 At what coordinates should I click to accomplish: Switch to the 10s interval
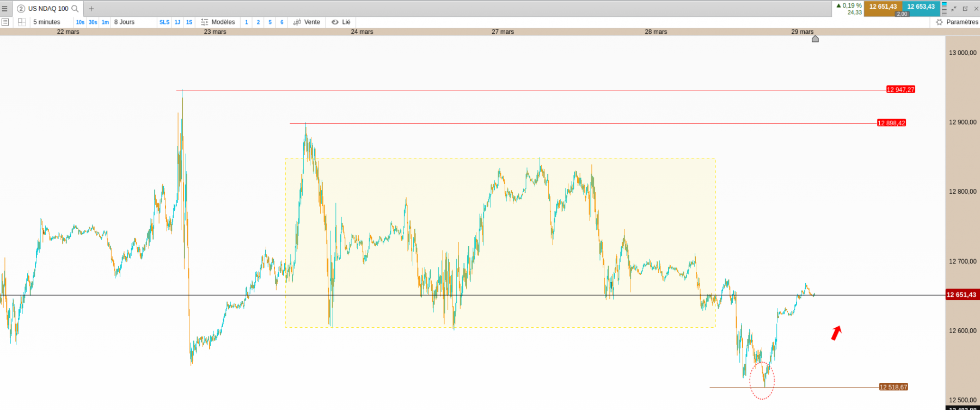click(80, 22)
